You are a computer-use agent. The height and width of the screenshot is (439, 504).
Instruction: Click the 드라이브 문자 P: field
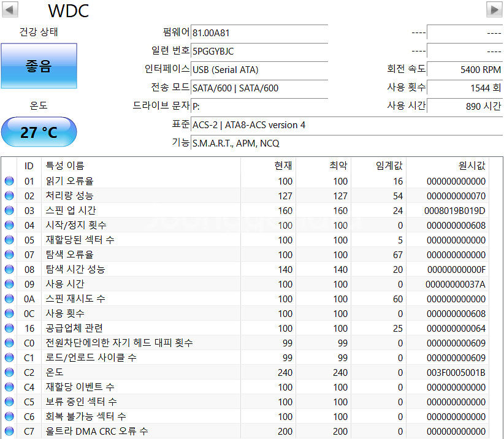tap(258, 106)
